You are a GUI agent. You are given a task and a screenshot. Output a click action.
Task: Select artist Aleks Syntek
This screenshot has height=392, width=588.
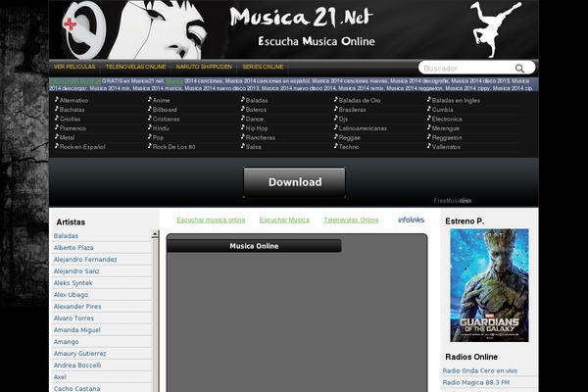[73, 283]
